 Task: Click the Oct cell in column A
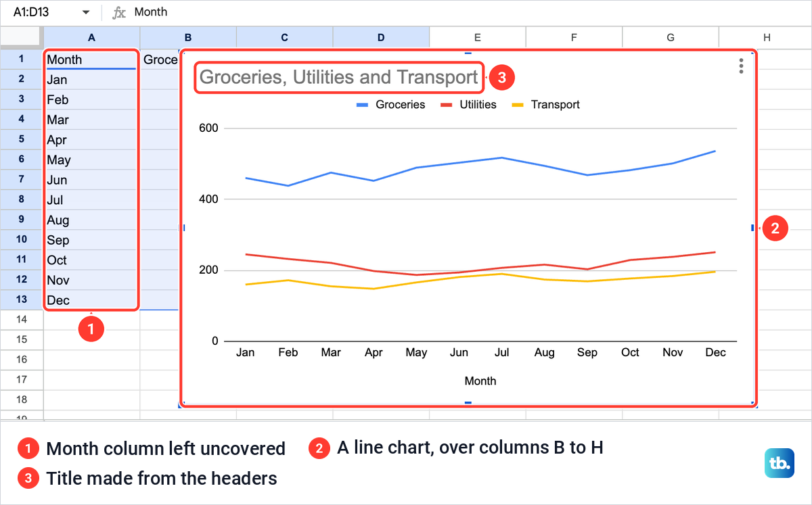point(91,260)
